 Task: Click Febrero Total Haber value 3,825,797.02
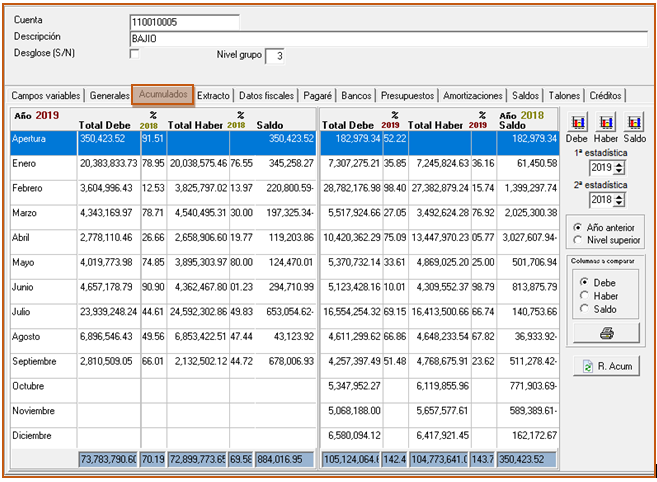(x=201, y=188)
